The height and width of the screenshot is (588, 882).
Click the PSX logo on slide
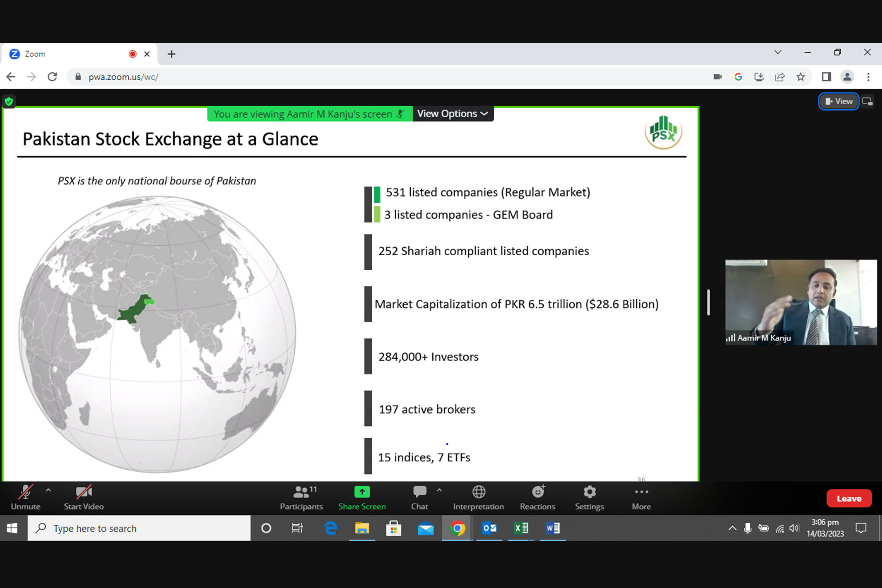pyautogui.click(x=663, y=132)
